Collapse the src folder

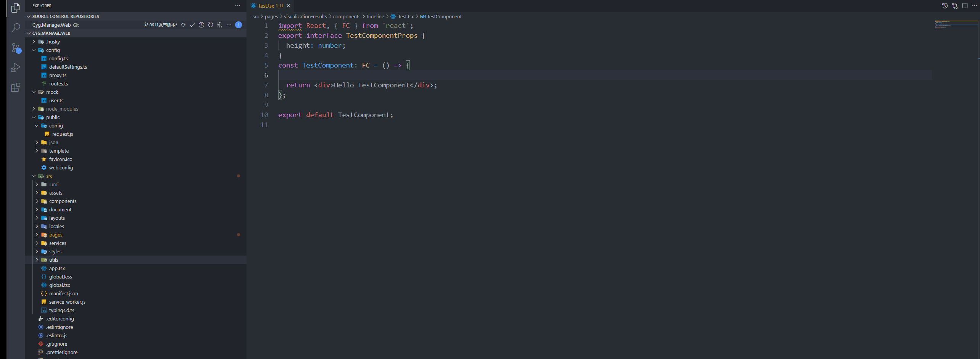point(34,176)
